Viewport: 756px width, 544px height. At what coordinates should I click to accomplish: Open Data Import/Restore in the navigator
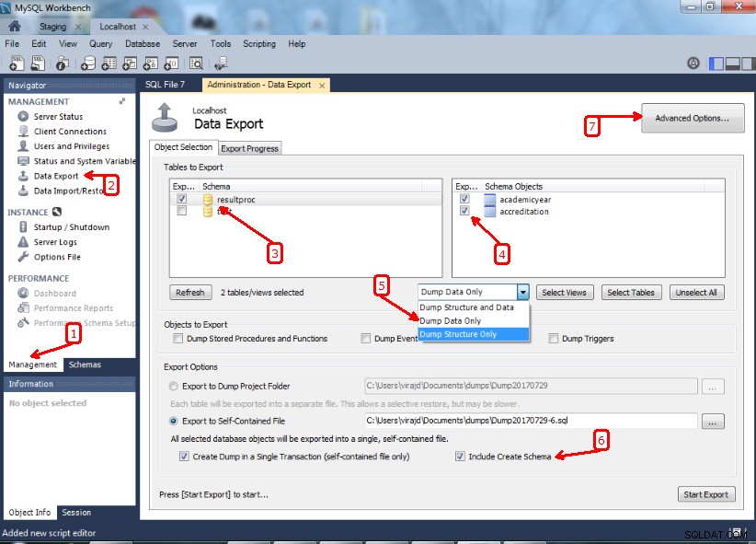68,191
